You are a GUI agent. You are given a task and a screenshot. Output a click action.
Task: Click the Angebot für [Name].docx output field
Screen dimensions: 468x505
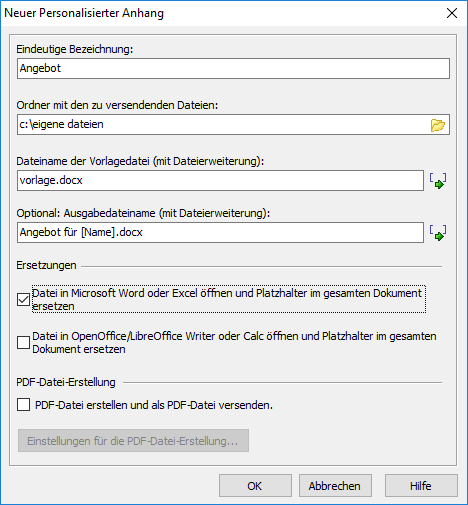point(220,233)
